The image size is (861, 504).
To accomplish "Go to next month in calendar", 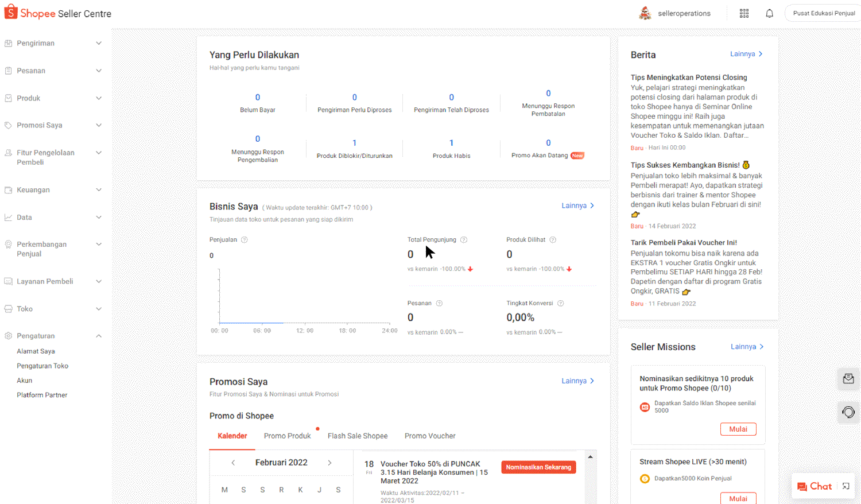I will (x=329, y=463).
